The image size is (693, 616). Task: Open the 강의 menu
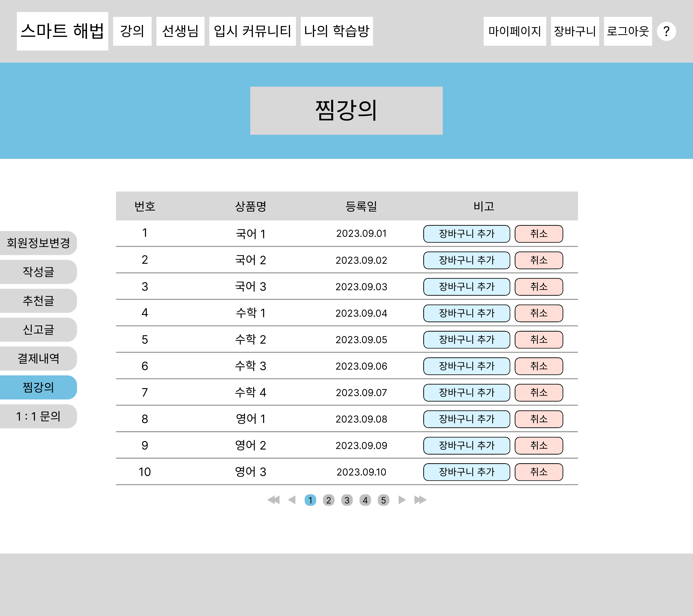[x=132, y=31]
